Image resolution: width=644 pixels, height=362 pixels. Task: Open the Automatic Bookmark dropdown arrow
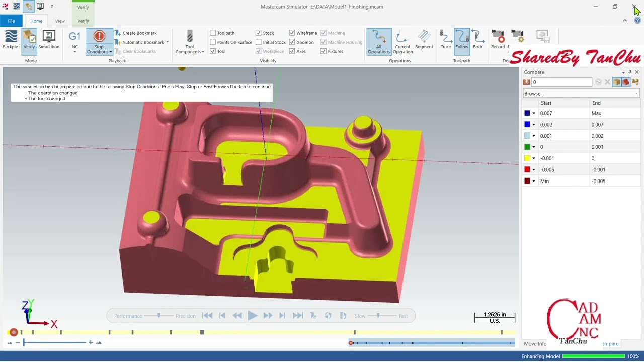click(x=167, y=42)
